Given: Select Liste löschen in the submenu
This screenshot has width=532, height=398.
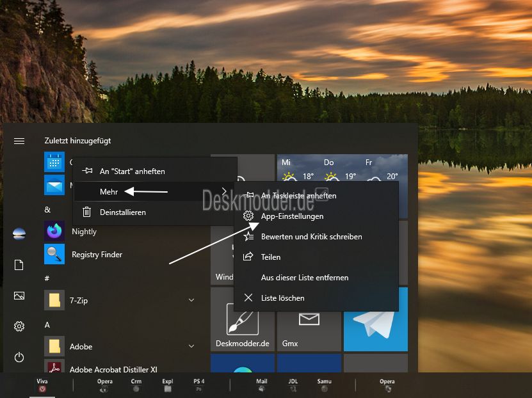Looking at the screenshot, I should (282, 298).
